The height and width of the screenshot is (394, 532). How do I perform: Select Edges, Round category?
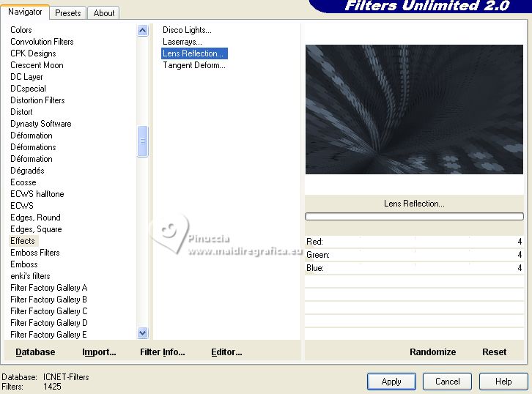36,217
